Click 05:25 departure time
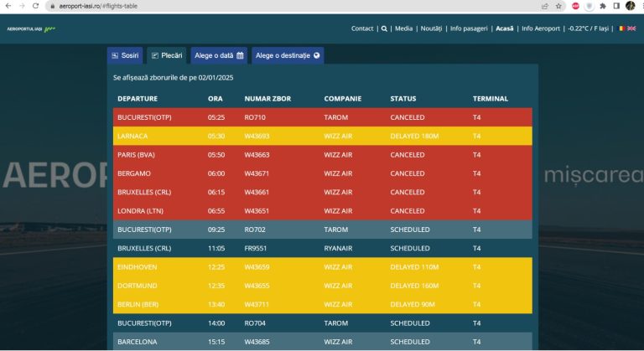The width and height of the screenshot is (644, 351). pyautogui.click(x=216, y=117)
